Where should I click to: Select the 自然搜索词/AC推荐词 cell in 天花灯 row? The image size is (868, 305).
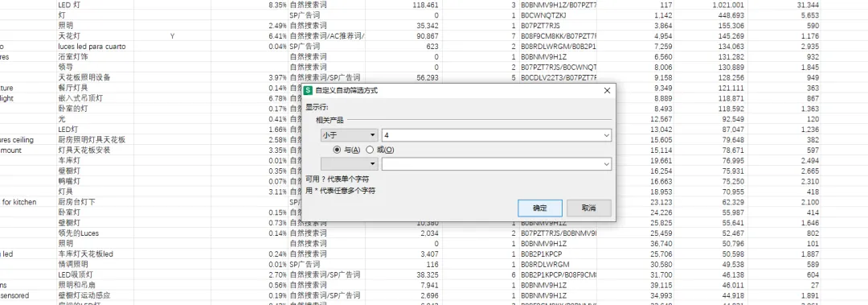pyautogui.click(x=327, y=36)
